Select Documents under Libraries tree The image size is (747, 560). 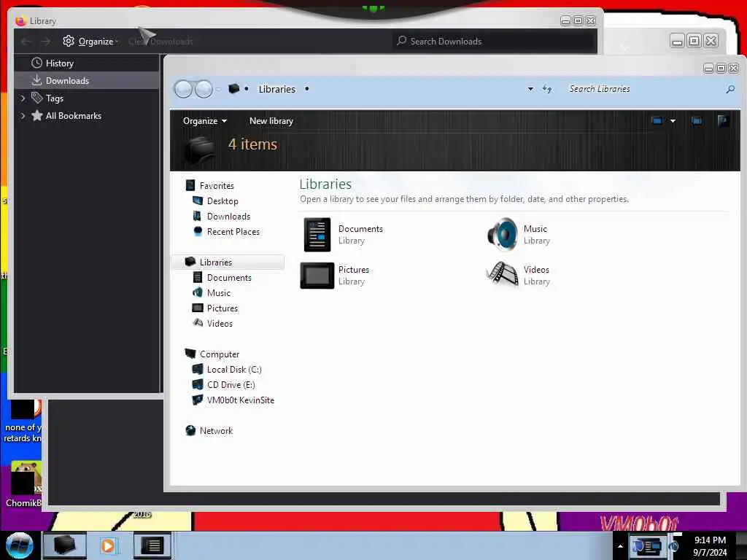[x=228, y=277]
